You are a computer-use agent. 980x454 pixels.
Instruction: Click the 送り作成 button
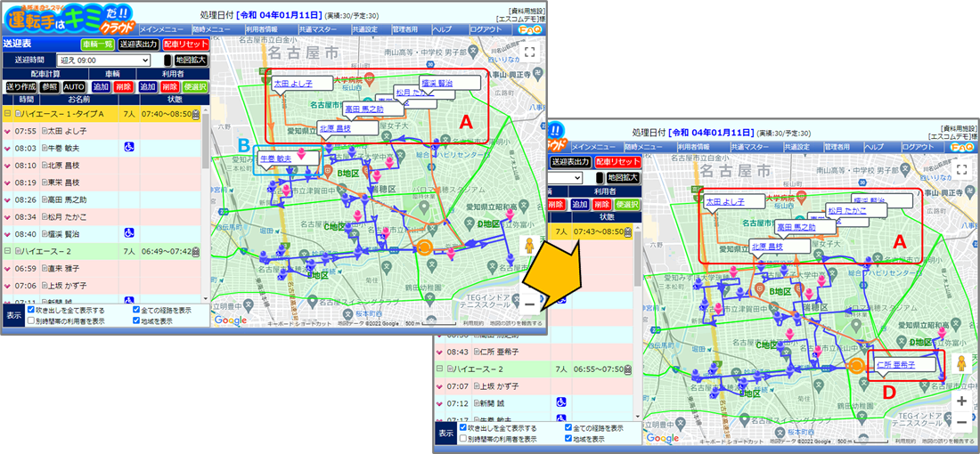(x=21, y=87)
